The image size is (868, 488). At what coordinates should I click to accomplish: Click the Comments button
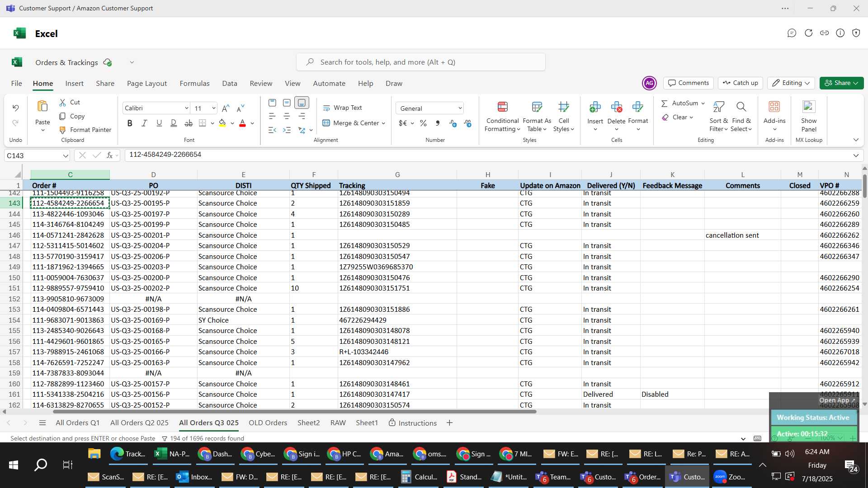coord(688,83)
